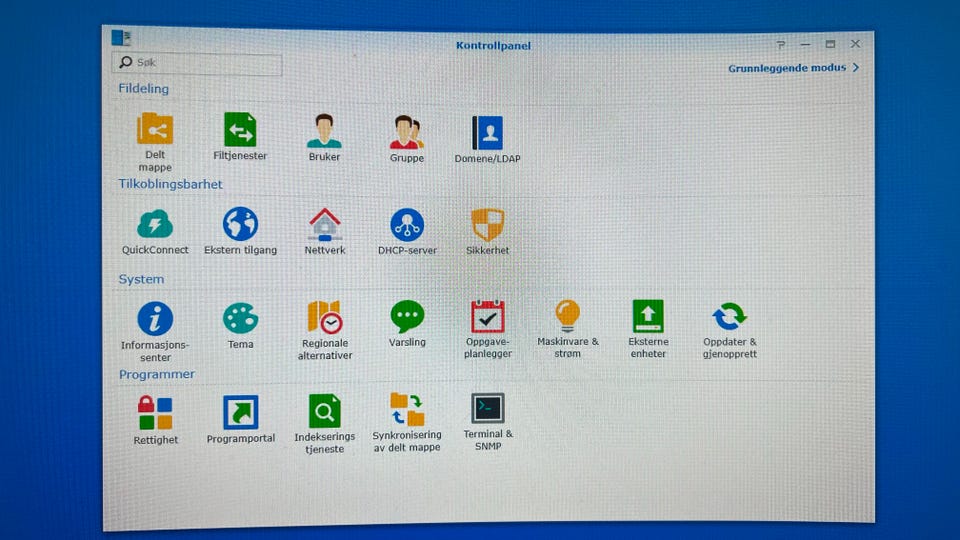Click the Kontrollpanel window icon at top left
The width and height of the screenshot is (960, 540).
pyautogui.click(x=121, y=38)
